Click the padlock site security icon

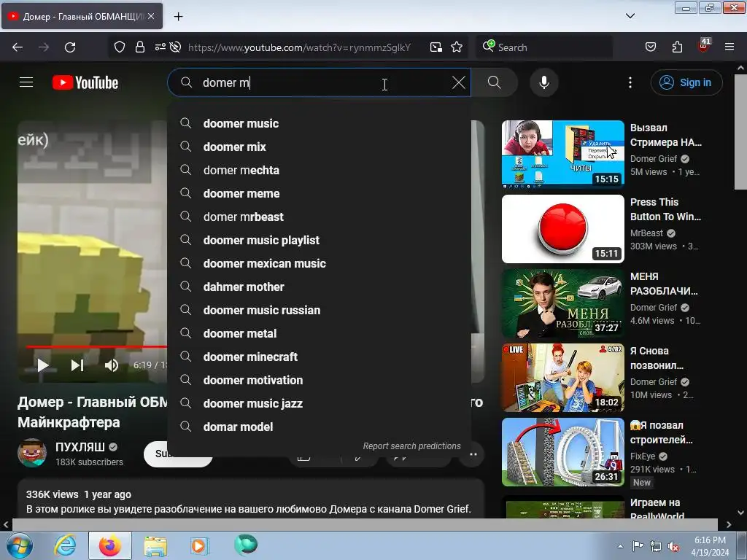pos(139,47)
